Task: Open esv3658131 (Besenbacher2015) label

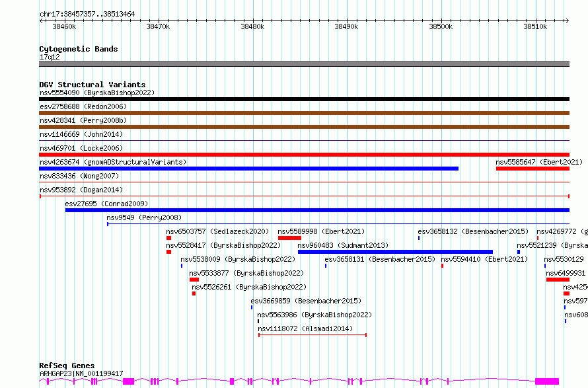Action: click(381, 259)
